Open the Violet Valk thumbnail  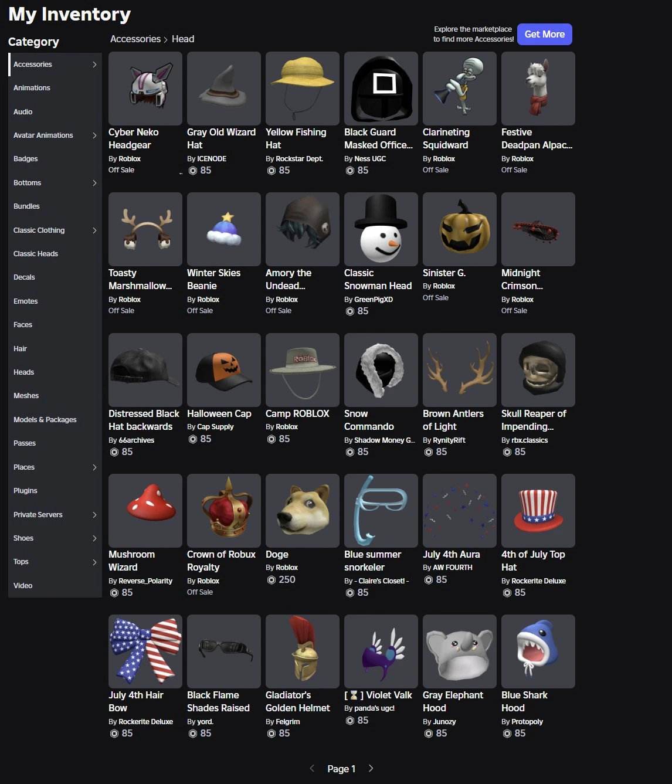pos(381,651)
